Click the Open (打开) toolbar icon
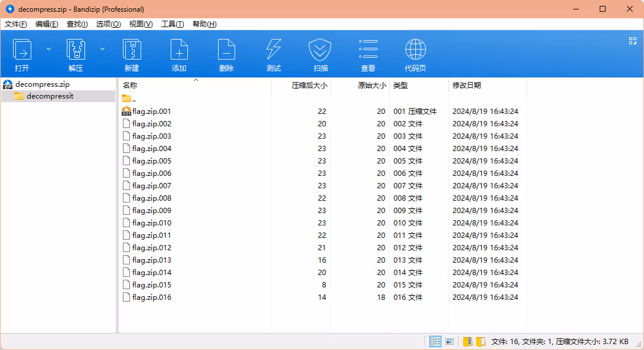Viewport: 644px width, 350px height. [22, 50]
